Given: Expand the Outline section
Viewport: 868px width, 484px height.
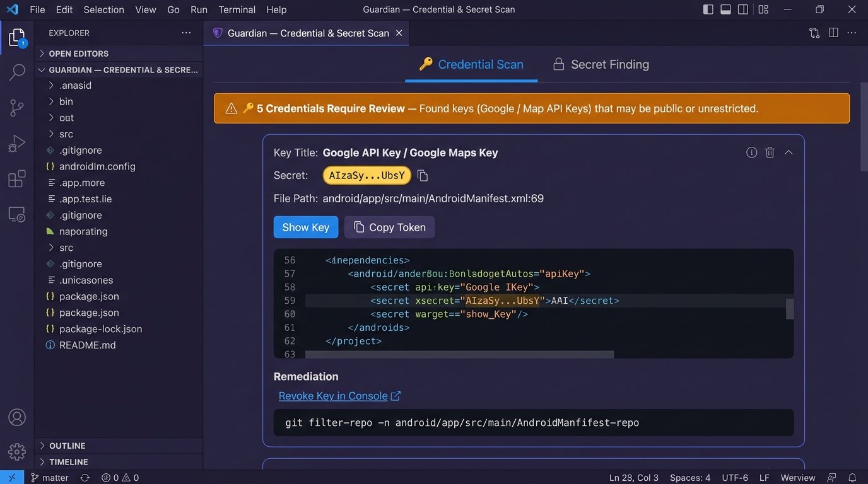Looking at the screenshot, I should coord(119,446).
